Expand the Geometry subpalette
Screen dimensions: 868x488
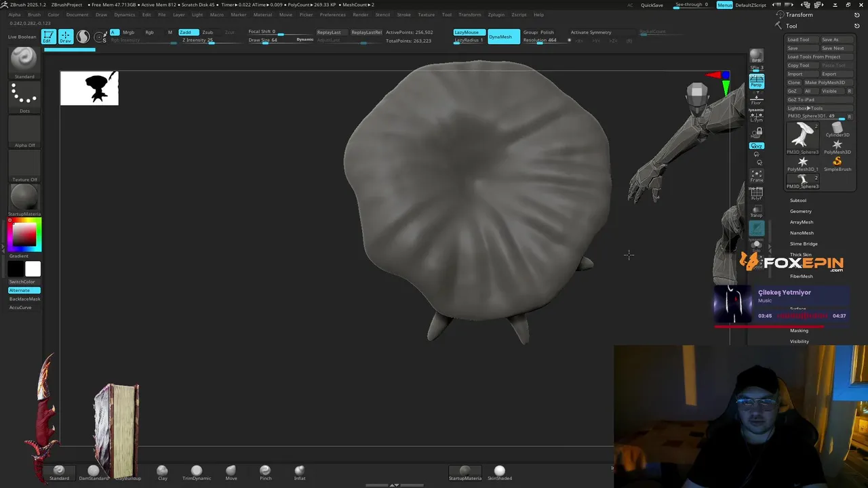click(x=800, y=211)
